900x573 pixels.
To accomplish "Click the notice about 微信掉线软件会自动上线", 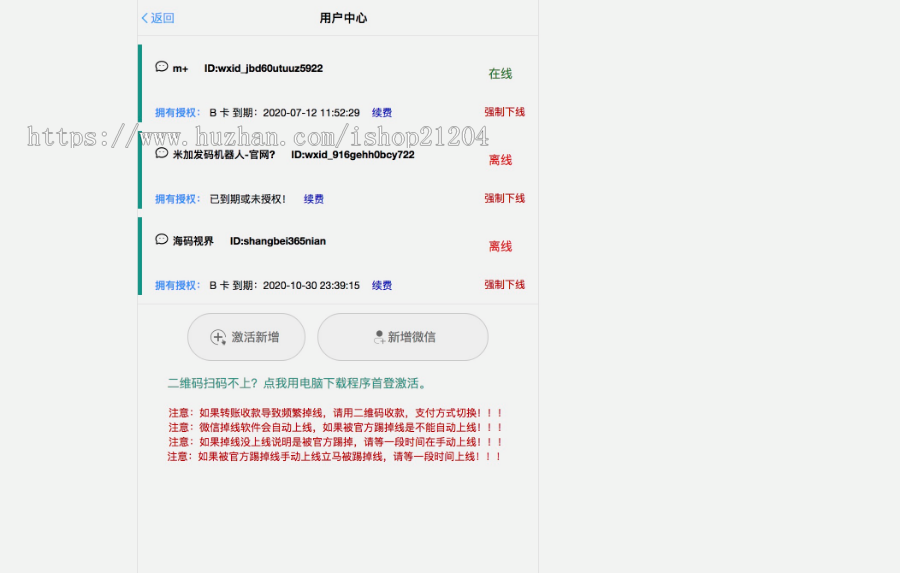I will [336, 427].
